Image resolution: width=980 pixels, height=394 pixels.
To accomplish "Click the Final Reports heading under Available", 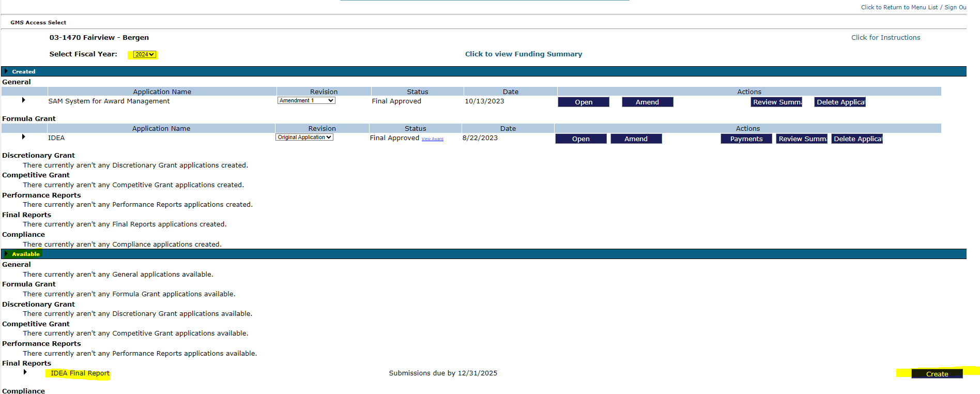I will click(26, 363).
